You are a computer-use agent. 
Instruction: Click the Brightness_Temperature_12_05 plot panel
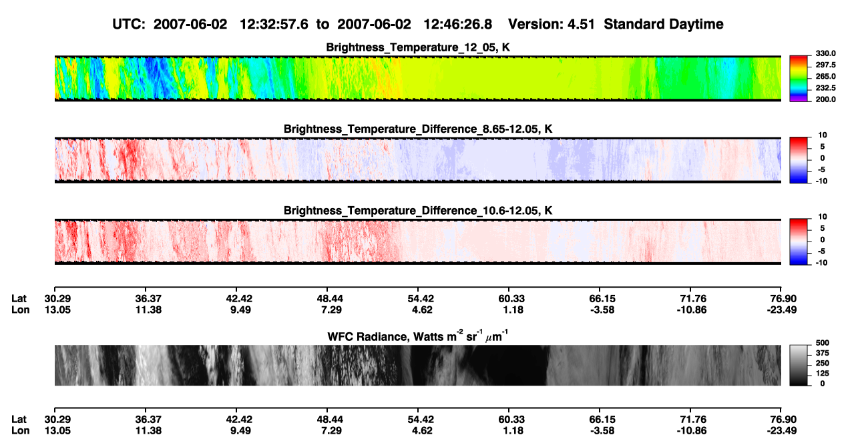tap(417, 78)
